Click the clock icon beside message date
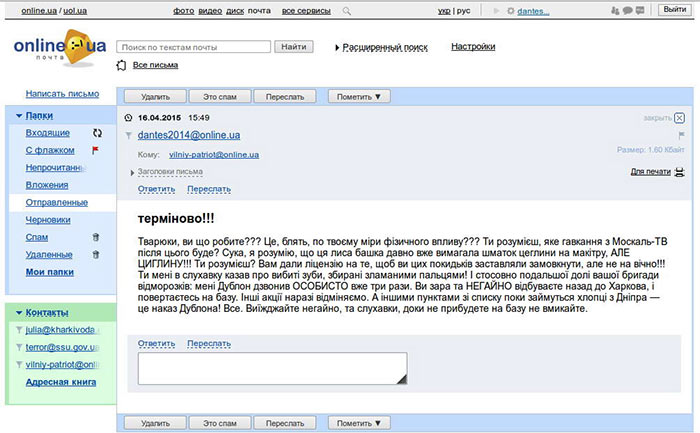Image resolution: width=700 pixels, height=433 pixels. tap(129, 118)
